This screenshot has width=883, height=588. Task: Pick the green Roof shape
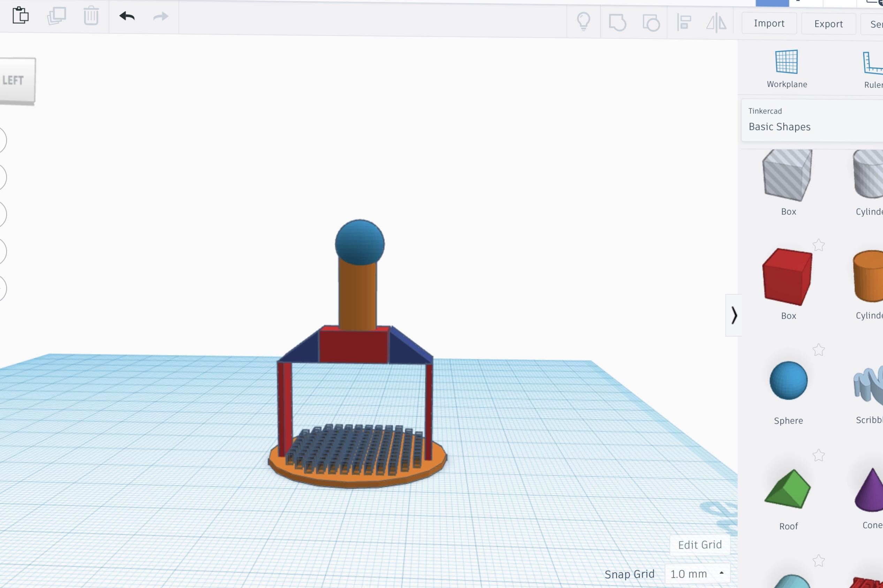tap(787, 488)
